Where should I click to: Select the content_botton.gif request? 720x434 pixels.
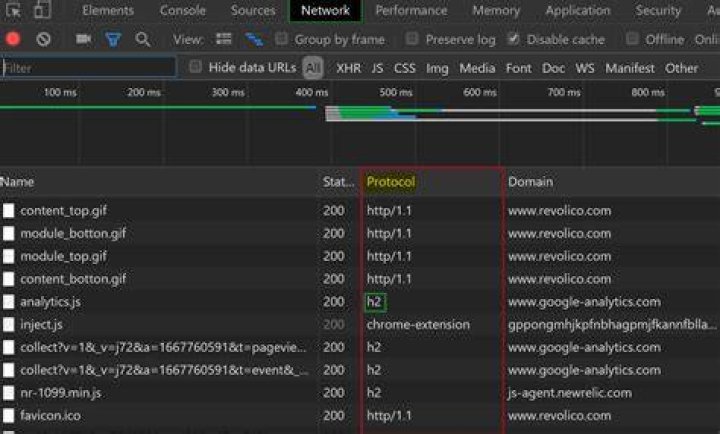360,279
